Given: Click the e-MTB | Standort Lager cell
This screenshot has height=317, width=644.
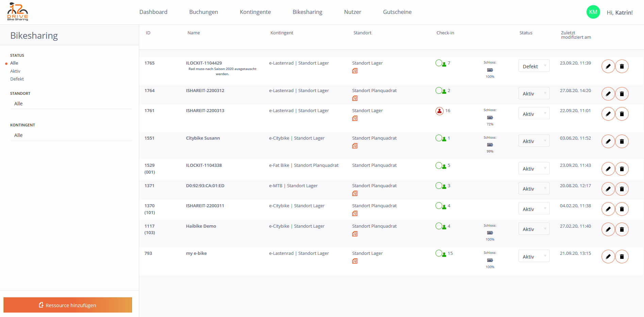Looking at the screenshot, I should (293, 186).
